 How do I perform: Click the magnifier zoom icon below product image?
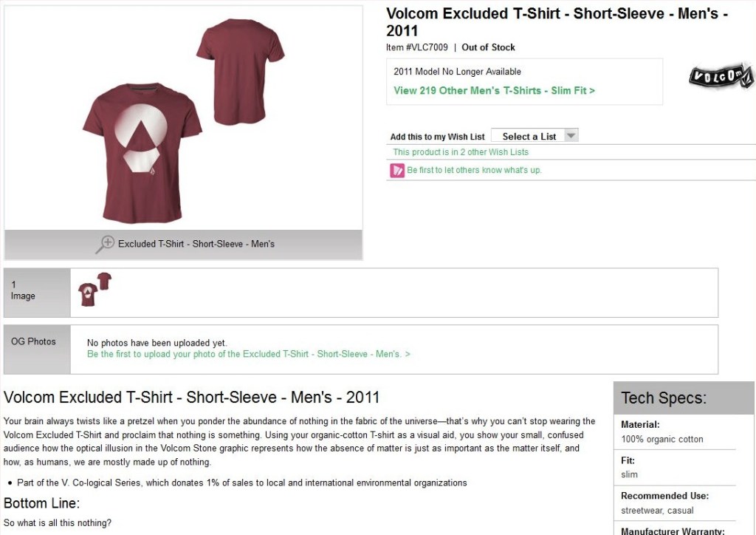coord(106,244)
